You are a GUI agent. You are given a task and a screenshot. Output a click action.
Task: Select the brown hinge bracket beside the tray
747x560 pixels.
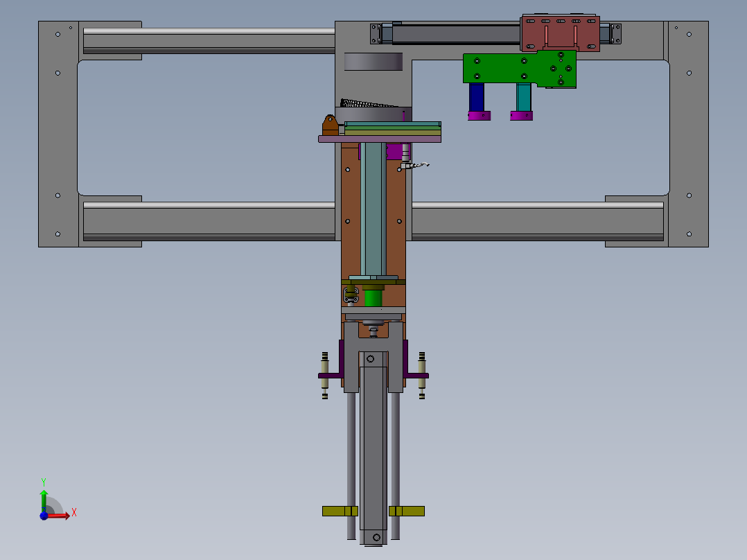pyautogui.click(x=330, y=125)
